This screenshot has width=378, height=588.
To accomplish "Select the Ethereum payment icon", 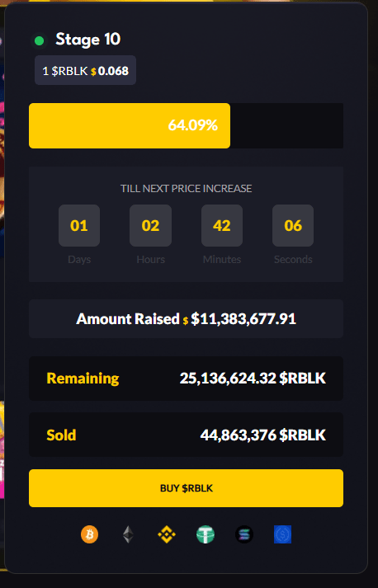I will (x=129, y=534).
